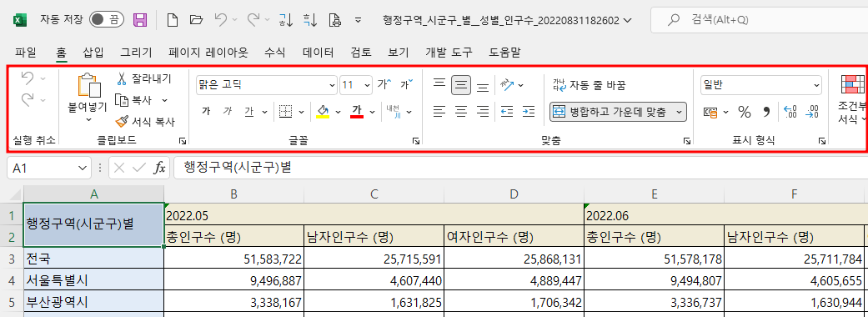
Task: Open the 검토 tab
Action: [361, 53]
